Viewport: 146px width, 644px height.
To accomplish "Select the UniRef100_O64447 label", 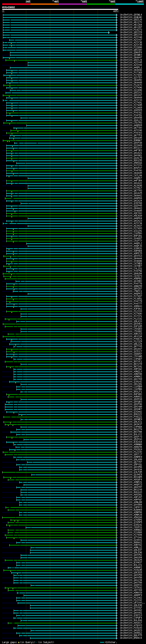I will click(x=131, y=58).
